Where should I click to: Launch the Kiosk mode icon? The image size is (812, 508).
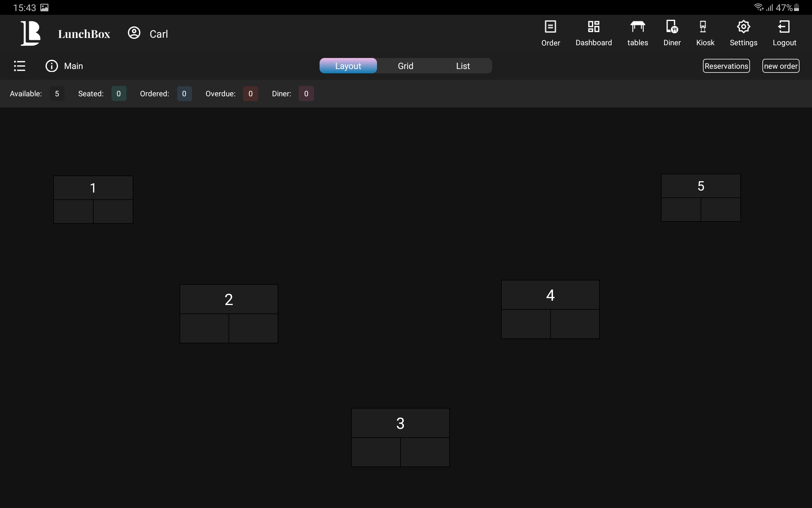tap(705, 27)
